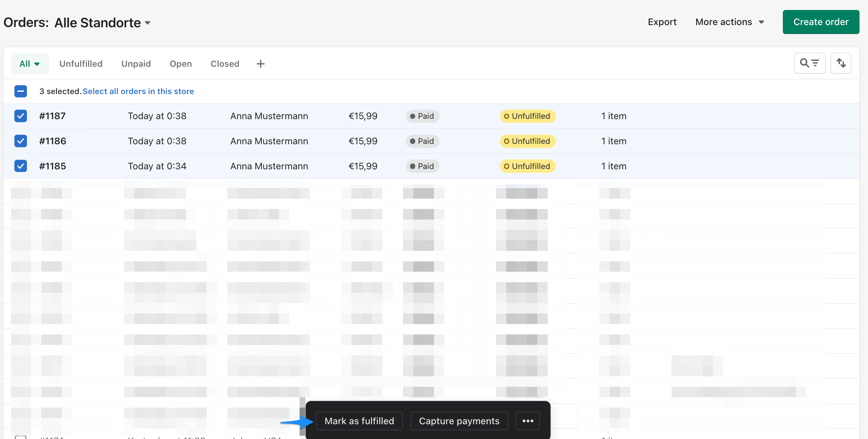Viewport: 868px width, 439px height.
Task: Click Select all orders in this store
Action: click(x=138, y=91)
